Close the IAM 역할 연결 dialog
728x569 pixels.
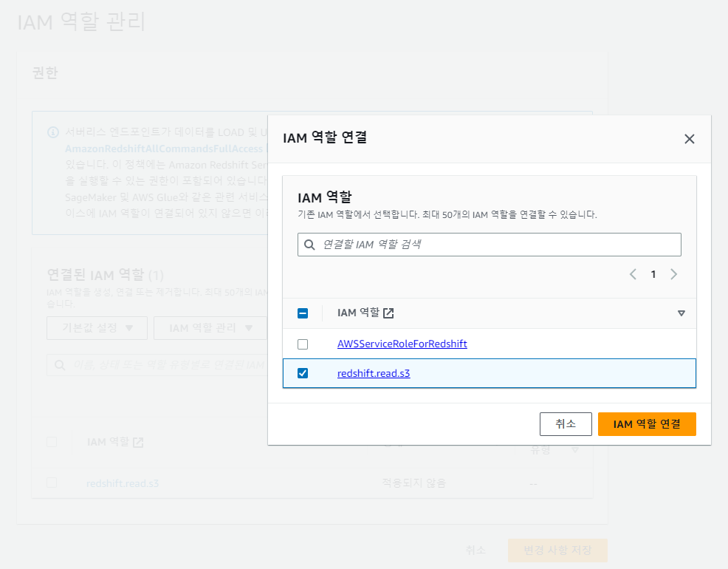click(689, 139)
